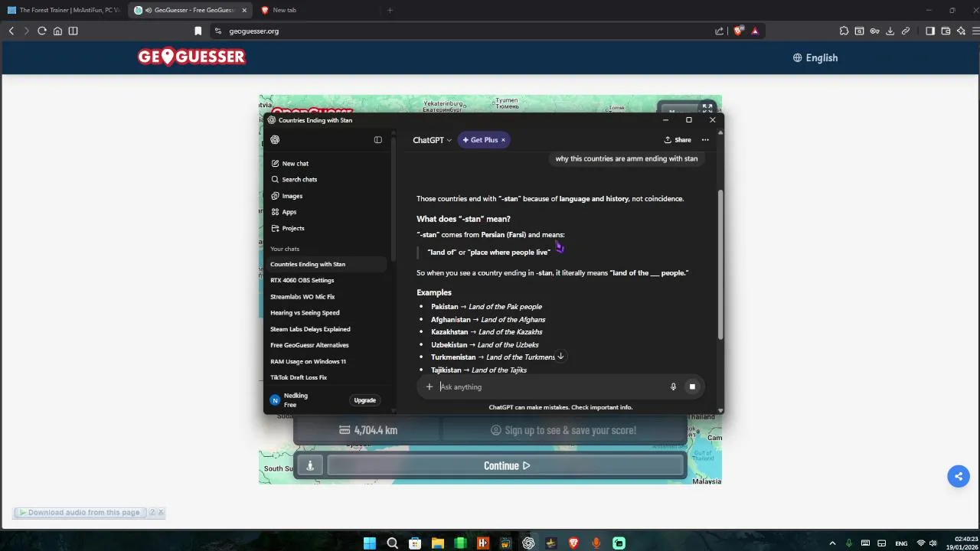This screenshot has height=551, width=980.
Task: Click the share page icon in address bar
Action: click(720, 31)
